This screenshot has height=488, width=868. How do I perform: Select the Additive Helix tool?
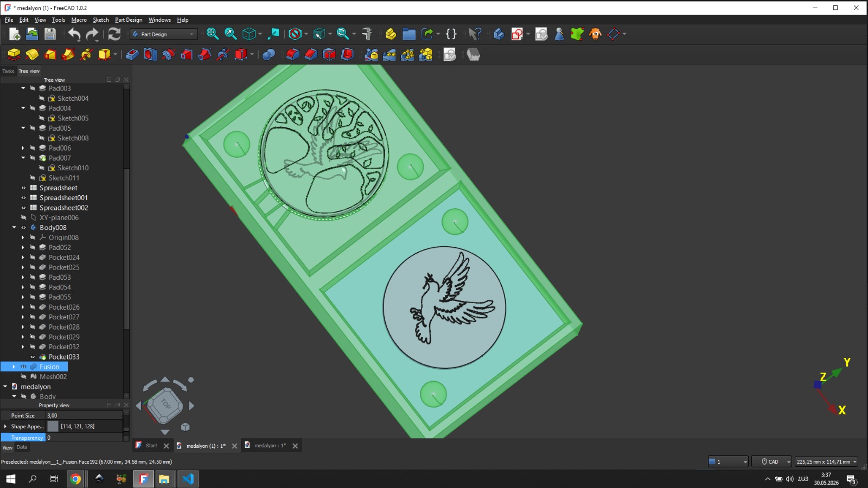click(86, 55)
